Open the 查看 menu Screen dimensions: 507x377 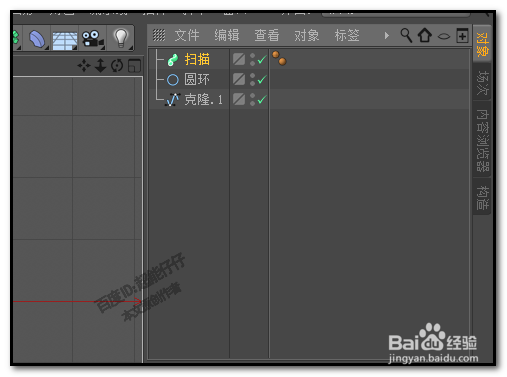267,35
